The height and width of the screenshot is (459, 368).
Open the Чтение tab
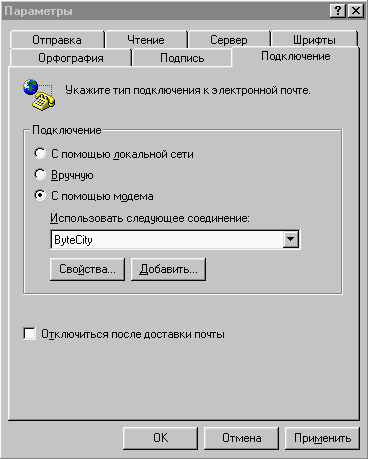coord(146,40)
